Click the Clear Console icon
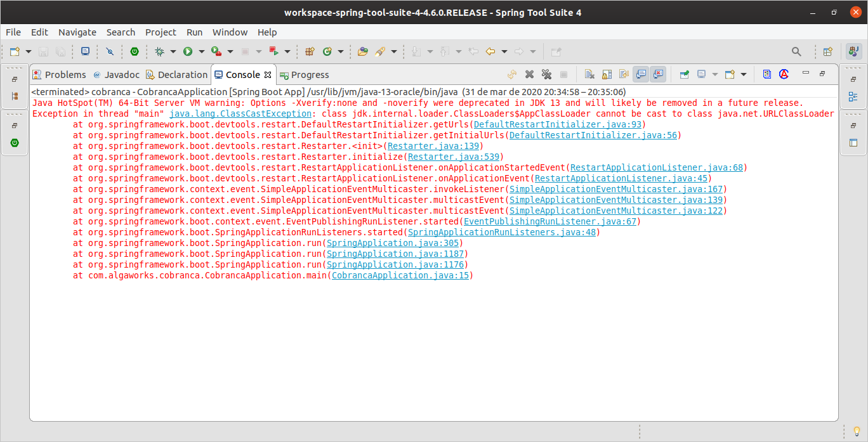The height and width of the screenshot is (442, 868). (x=589, y=74)
